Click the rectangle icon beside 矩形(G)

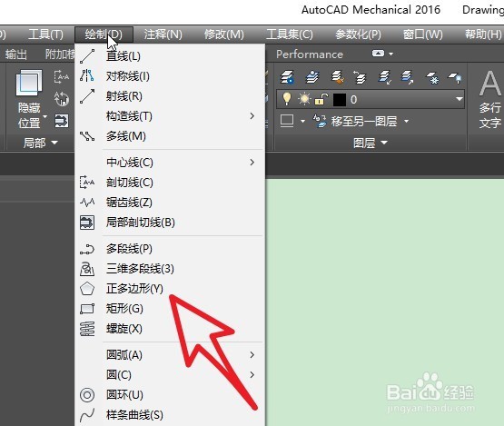(x=87, y=309)
